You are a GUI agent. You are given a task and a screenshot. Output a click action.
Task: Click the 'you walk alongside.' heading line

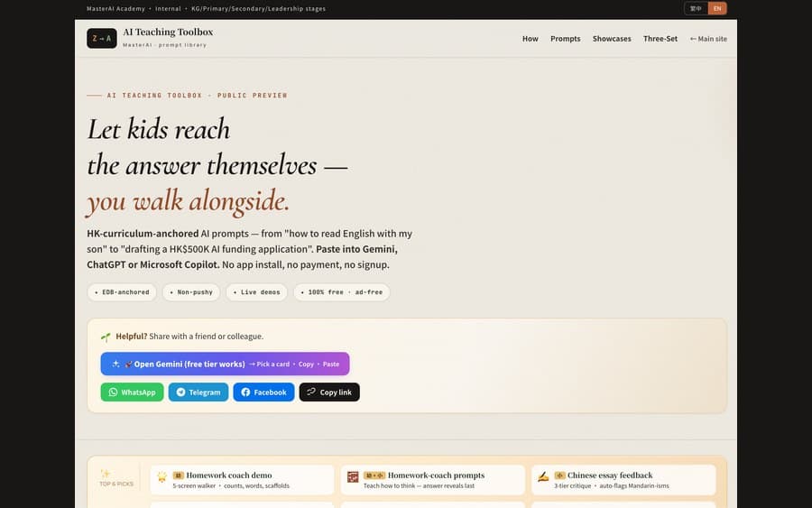coord(188,201)
